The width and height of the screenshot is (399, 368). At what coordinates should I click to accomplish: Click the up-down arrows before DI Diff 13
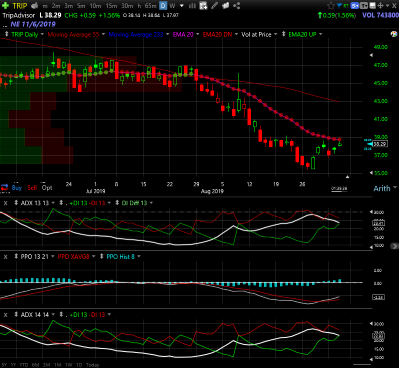(117, 203)
